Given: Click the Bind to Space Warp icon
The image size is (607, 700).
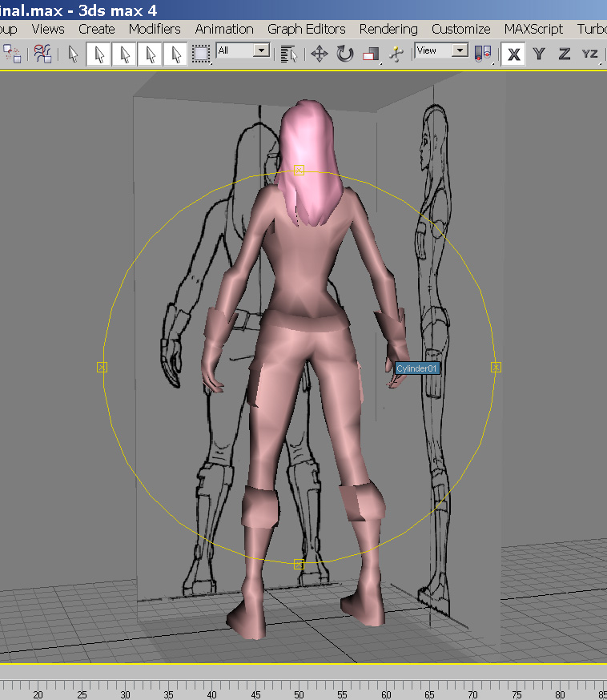Looking at the screenshot, I should click(x=42, y=54).
